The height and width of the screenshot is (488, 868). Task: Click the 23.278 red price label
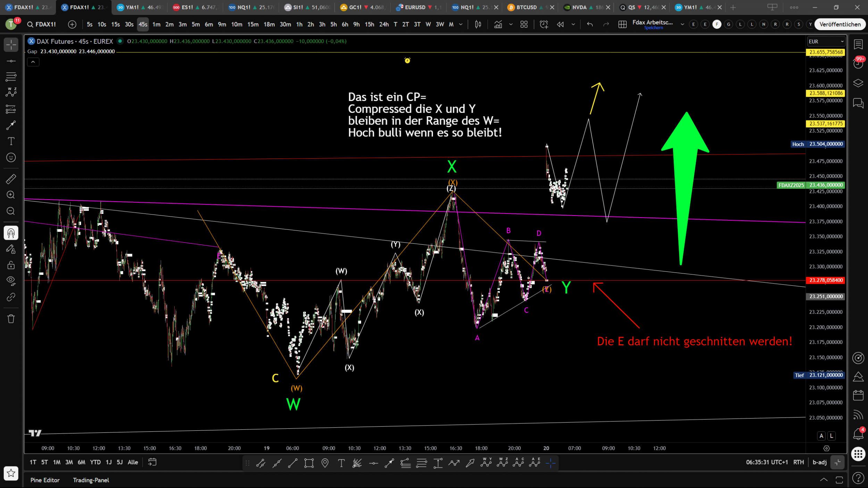point(825,280)
